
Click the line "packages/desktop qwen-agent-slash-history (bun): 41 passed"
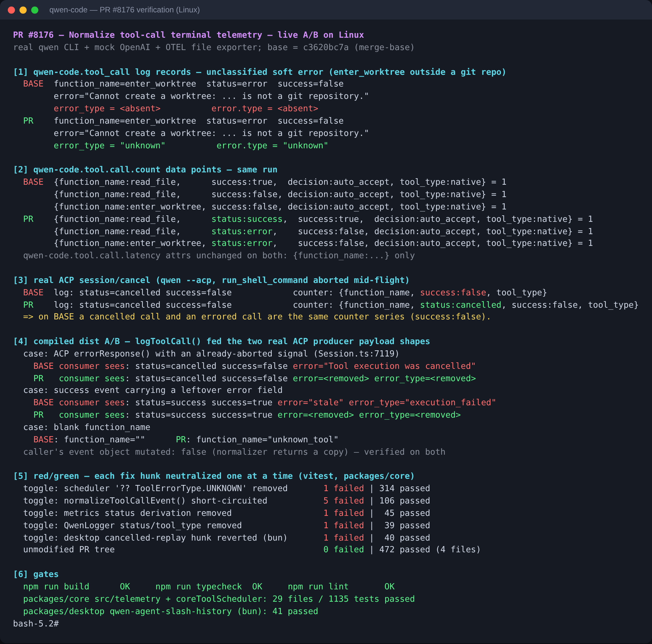coord(170,611)
